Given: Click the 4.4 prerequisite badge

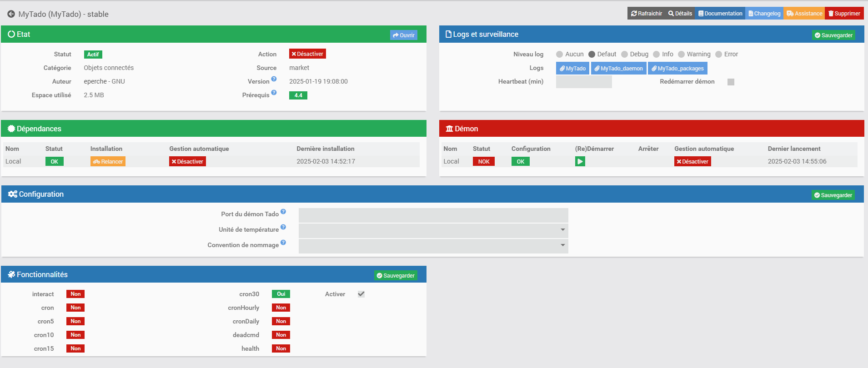Looking at the screenshot, I should click(298, 95).
